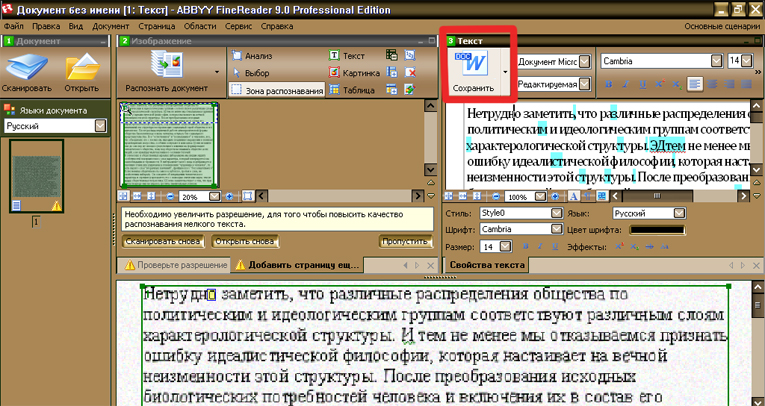Image resolution: width=765 pixels, height=406 pixels.
Task: Select the Зона распознавания tool
Action: click(277, 90)
